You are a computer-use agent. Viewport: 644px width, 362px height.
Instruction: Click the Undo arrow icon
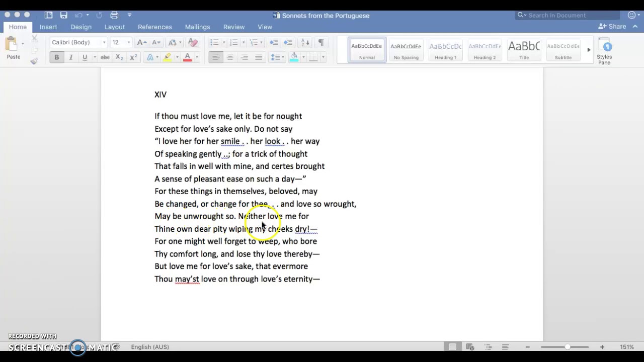tap(78, 15)
